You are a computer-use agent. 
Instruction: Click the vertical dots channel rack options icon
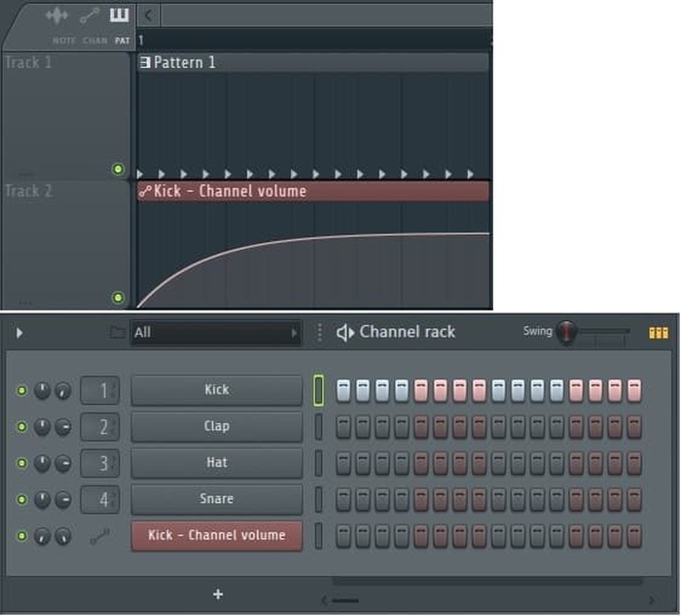coord(318,333)
